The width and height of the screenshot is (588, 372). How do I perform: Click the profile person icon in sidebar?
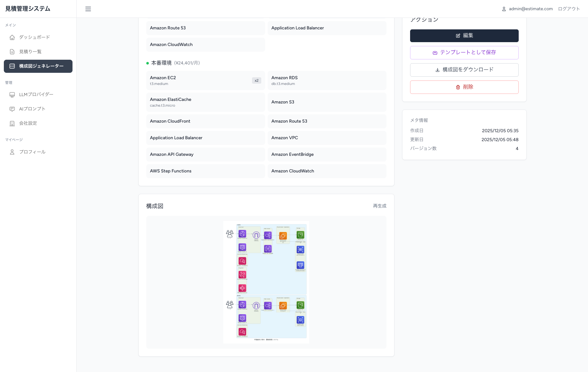(x=12, y=152)
